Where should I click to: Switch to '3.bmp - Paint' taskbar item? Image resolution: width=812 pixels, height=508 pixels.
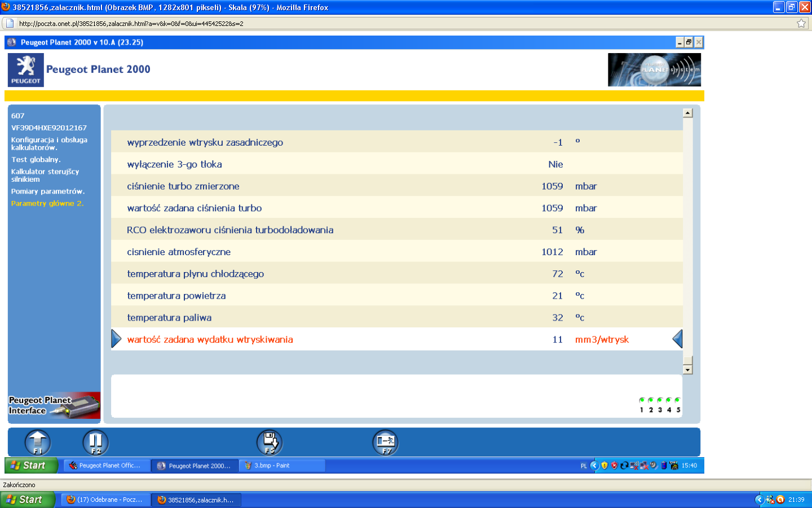[282, 466]
